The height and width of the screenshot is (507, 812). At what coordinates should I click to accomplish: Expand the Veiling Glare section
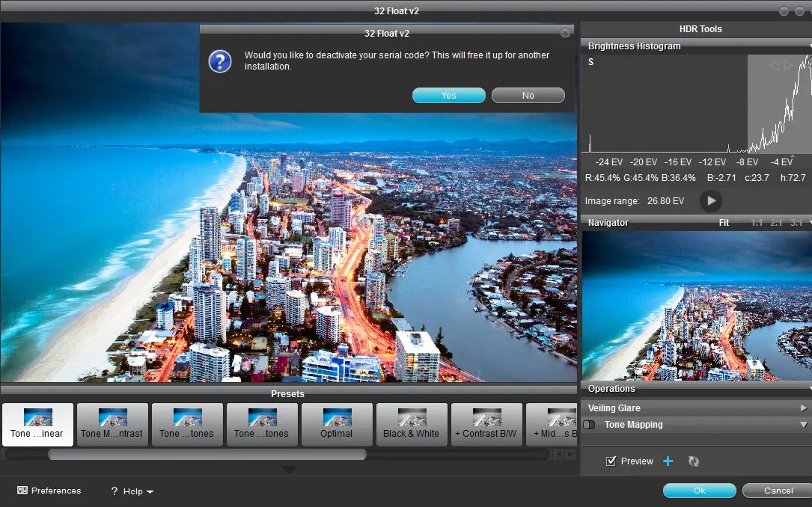(x=804, y=408)
